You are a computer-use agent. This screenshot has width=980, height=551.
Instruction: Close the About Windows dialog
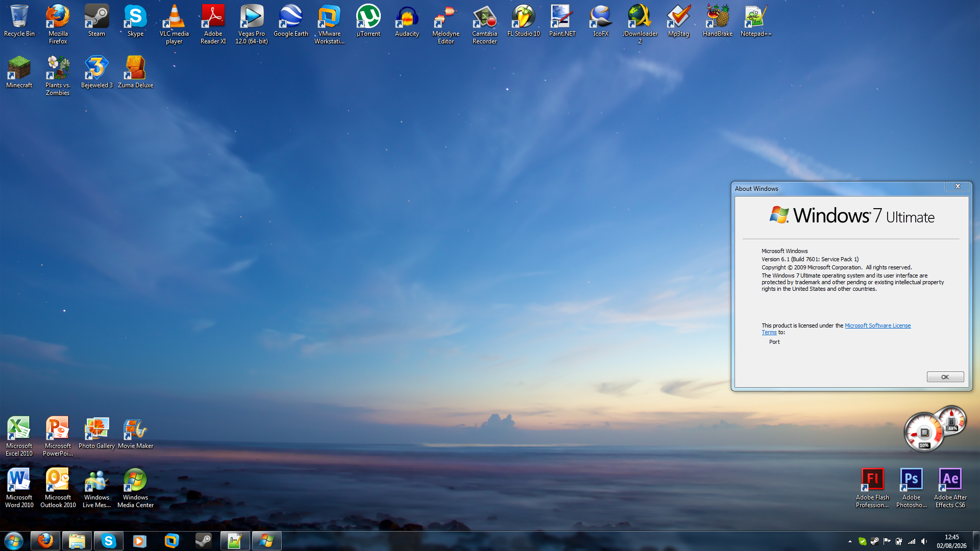(958, 186)
